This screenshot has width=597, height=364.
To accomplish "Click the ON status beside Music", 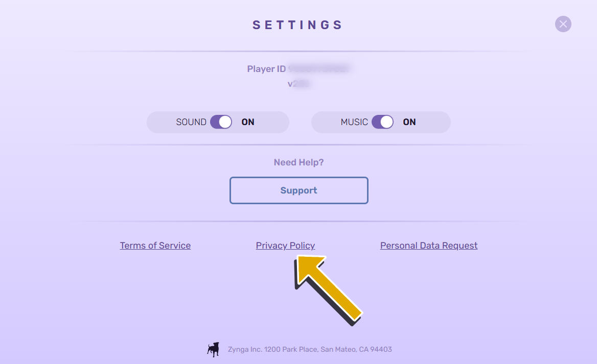I will pos(409,122).
